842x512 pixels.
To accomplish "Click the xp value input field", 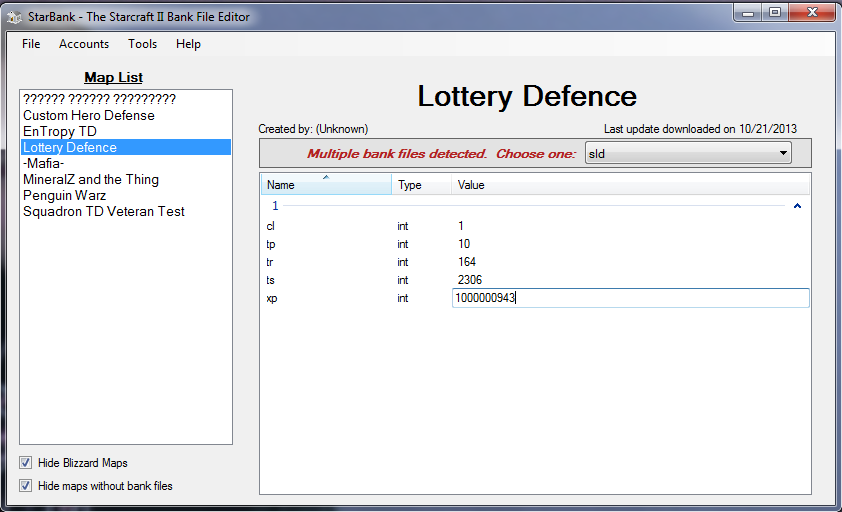I will 630,298.
